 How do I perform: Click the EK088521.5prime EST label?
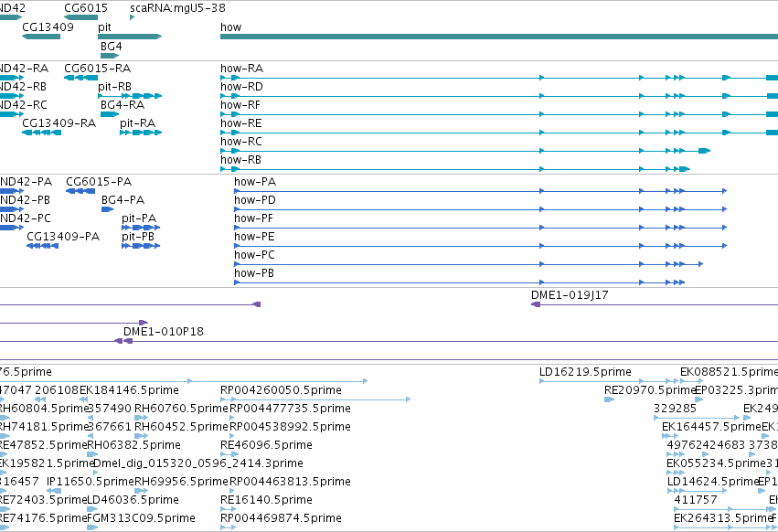(x=729, y=372)
